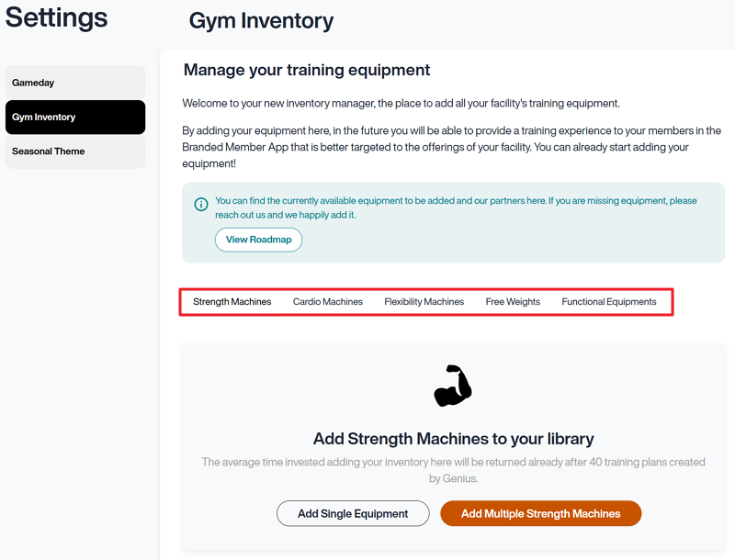Switch to the Flexibility Machines tab
The image size is (735, 560).
click(424, 301)
